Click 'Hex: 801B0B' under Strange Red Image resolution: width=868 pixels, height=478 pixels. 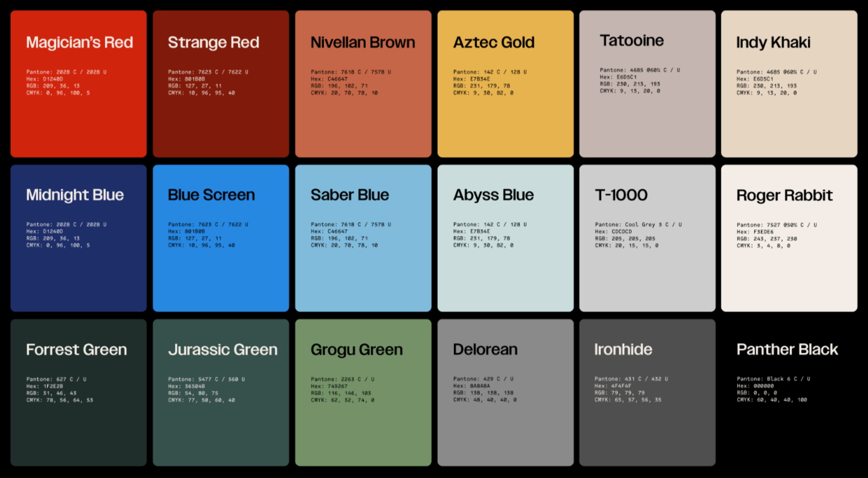187,79
